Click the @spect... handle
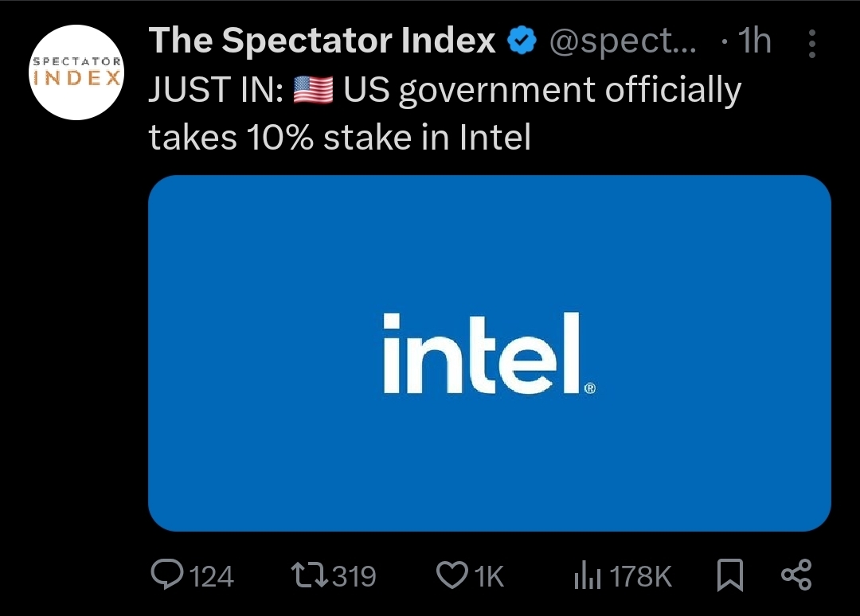 click(623, 41)
